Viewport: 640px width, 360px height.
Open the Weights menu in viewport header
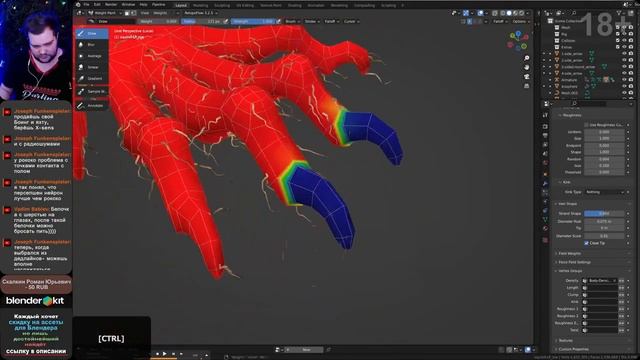pyautogui.click(x=160, y=13)
